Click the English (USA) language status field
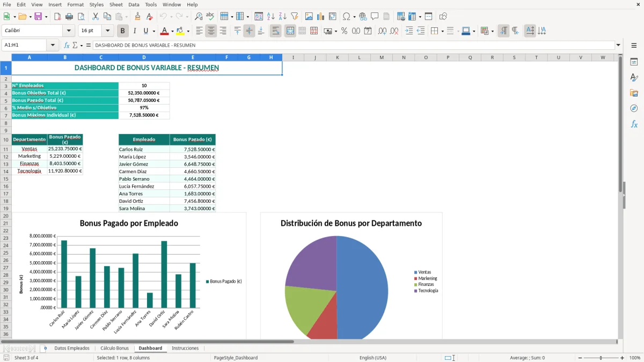The image size is (644, 362). 372,358
